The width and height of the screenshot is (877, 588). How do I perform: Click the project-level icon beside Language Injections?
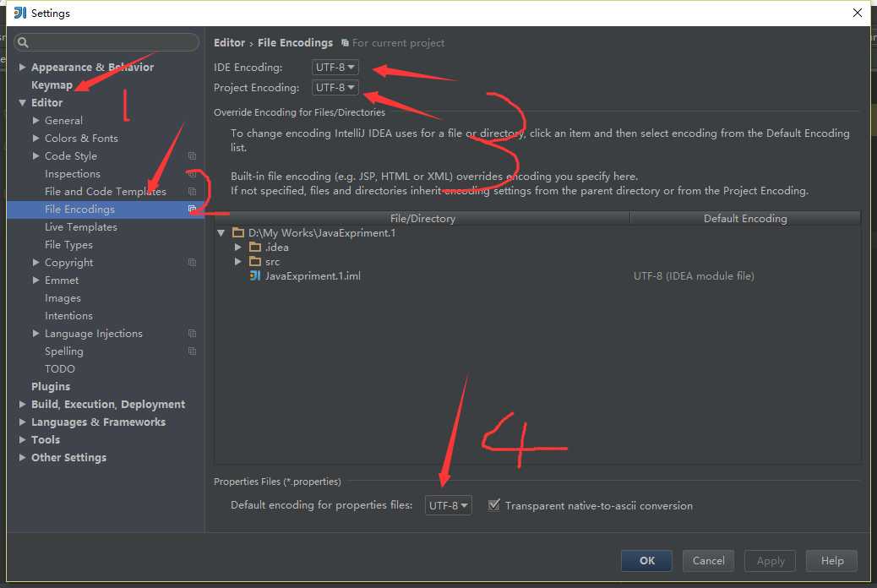tap(192, 334)
